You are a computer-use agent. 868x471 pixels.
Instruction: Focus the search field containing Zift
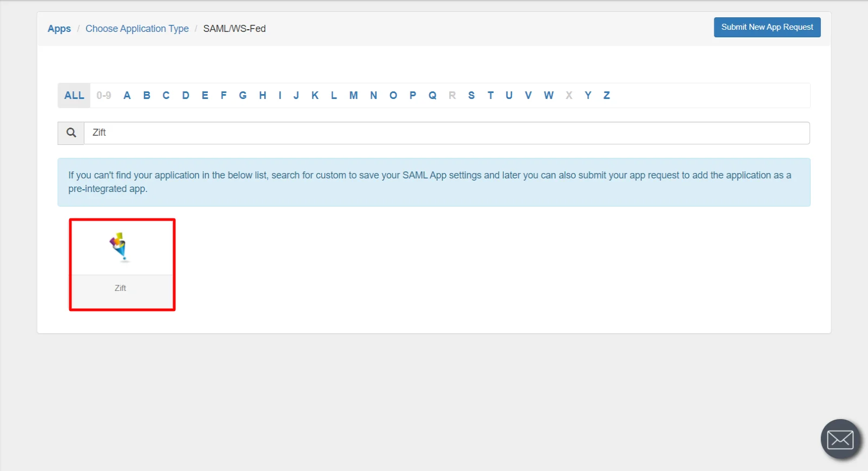point(447,133)
